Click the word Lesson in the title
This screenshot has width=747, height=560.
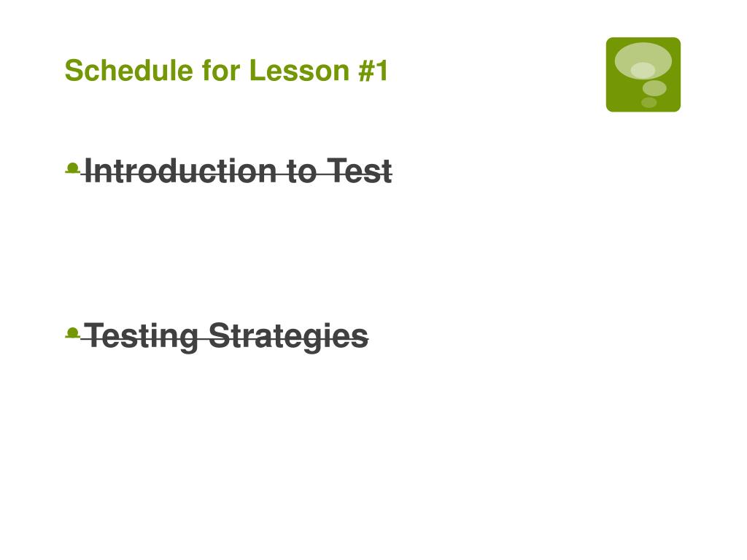pyautogui.click(x=300, y=71)
